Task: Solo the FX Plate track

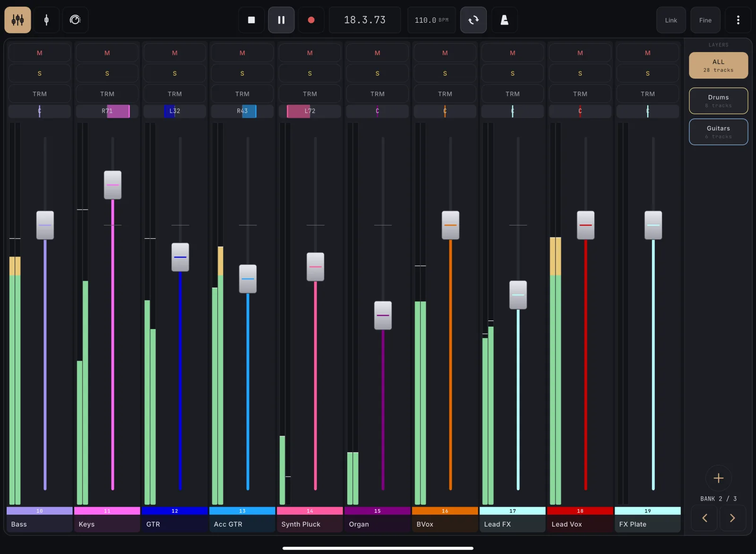Action: 648,73
